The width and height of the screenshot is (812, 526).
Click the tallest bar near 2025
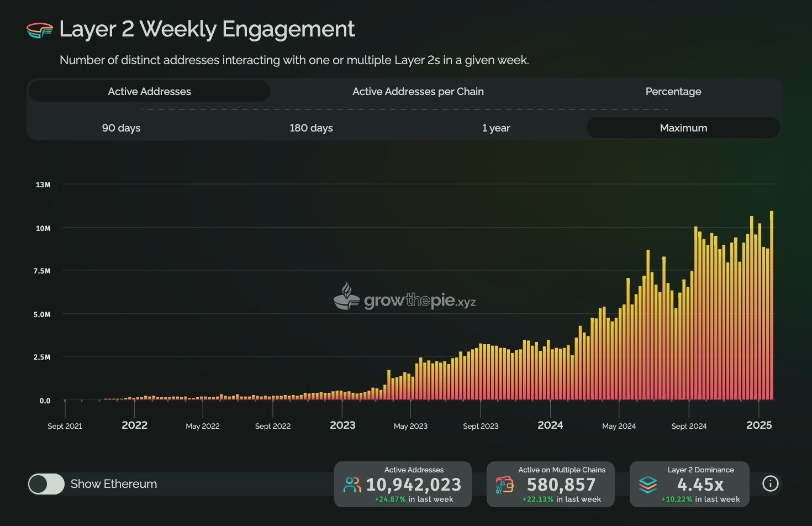pyautogui.click(x=772, y=304)
